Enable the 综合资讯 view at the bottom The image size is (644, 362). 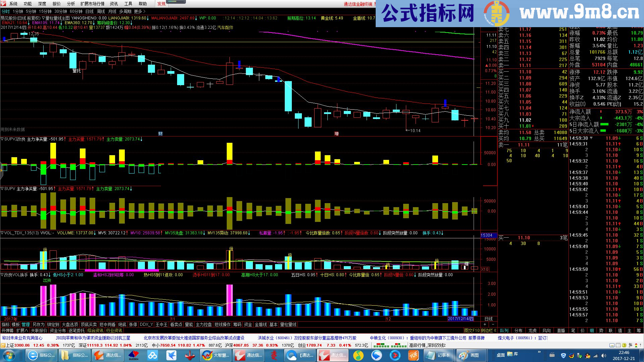click(x=96, y=330)
